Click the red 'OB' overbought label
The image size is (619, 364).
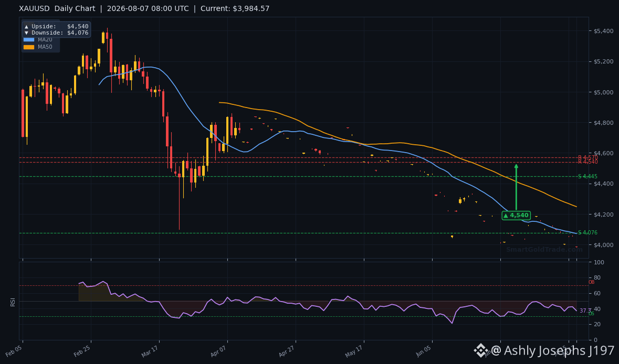tap(591, 282)
